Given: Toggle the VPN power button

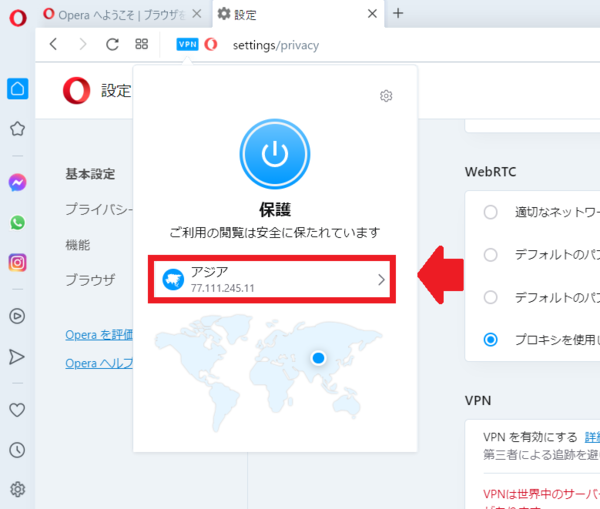Looking at the screenshot, I should tap(275, 154).
